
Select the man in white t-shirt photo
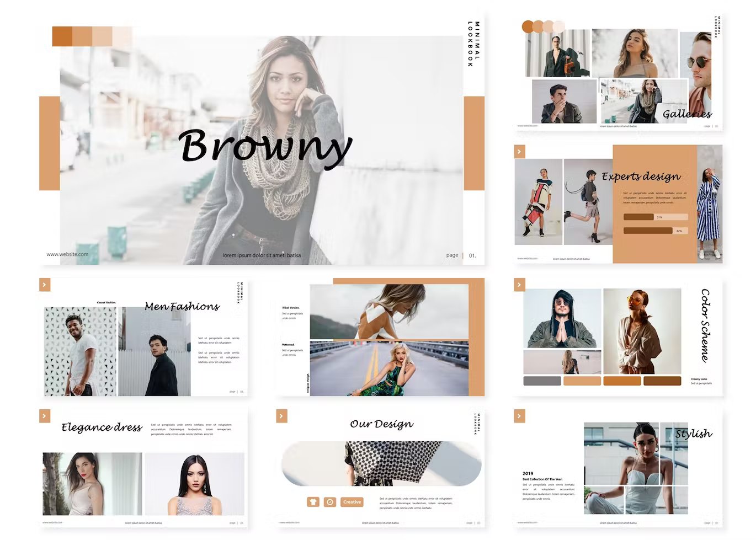tap(81, 351)
